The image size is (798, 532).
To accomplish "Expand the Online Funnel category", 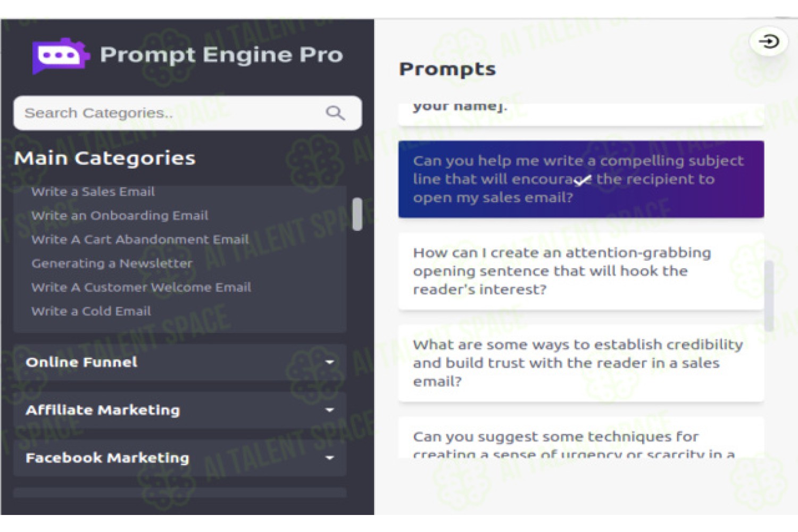I will pos(180,362).
